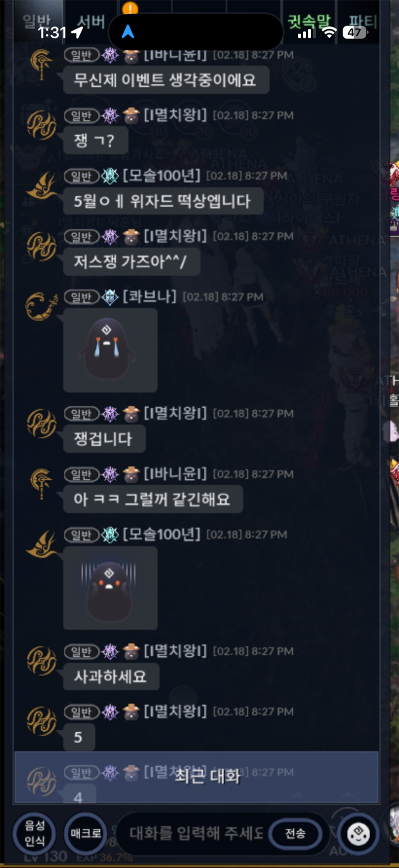The image size is (399, 868).
Task: Tap 멸치왕's swirl emblem beside 쟁겁니다
Action: pyautogui.click(x=41, y=424)
